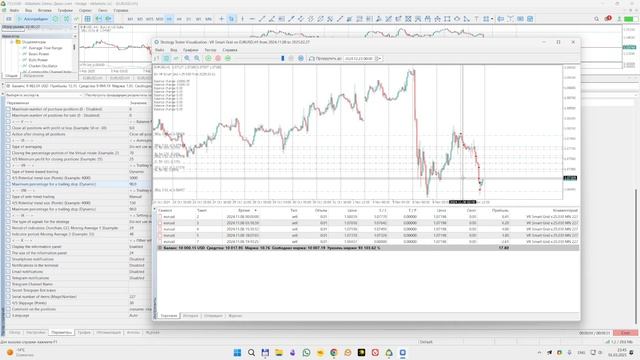Select 'Average True Range' in Navigator tree
Image resolution: width=640 pixels, height=360 pixels.
[x=45, y=48]
